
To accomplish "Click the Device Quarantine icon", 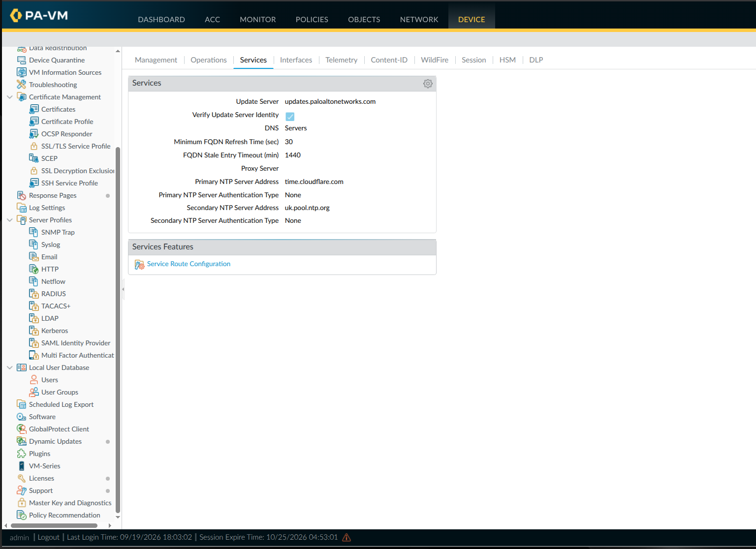I will coord(21,60).
